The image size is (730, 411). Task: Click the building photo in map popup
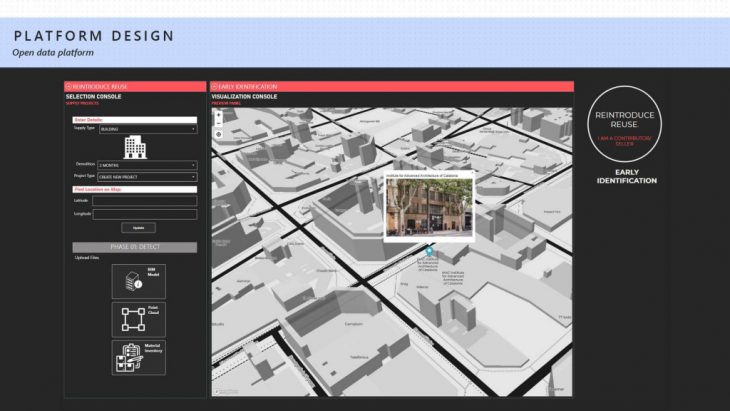pyautogui.click(x=429, y=205)
